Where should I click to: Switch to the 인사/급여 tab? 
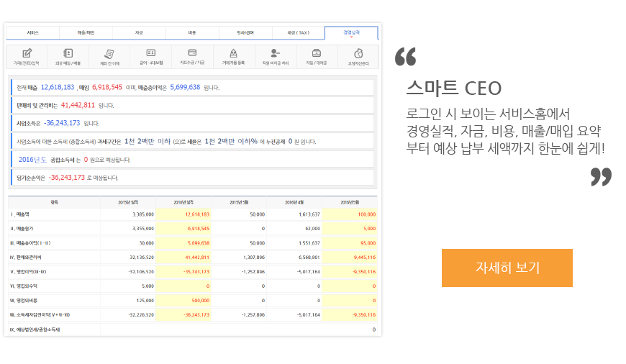click(245, 32)
